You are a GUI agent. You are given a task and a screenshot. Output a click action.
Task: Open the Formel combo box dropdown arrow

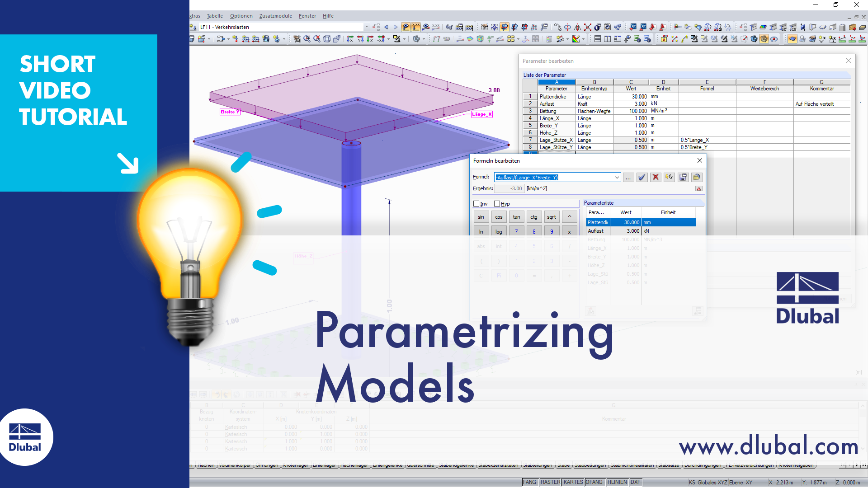pyautogui.click(x=617, y=177)
